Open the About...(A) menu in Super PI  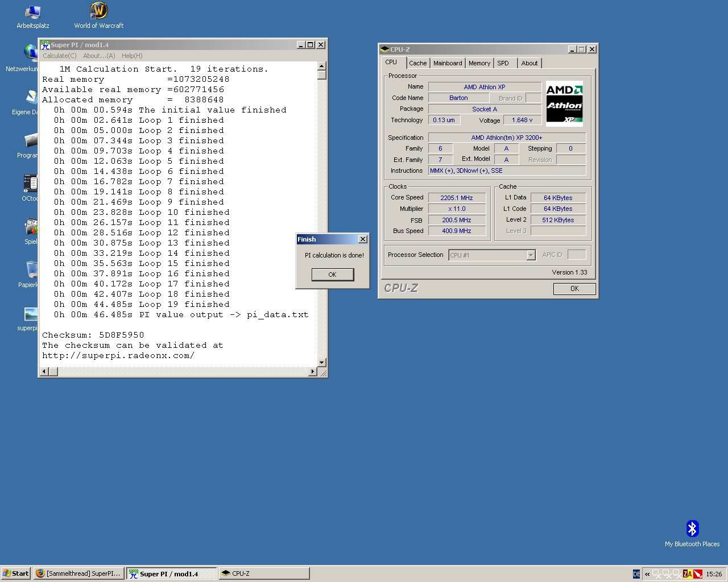coord(99,56)
